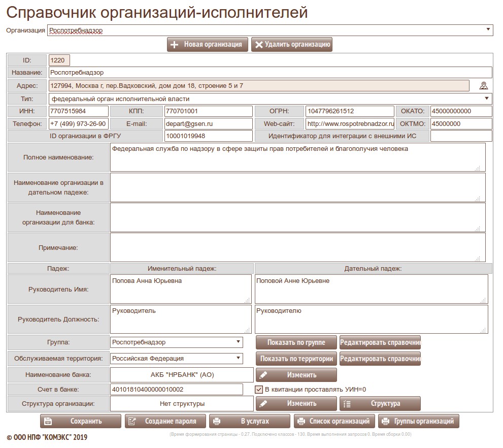Expand the Обслуживаемая территория dropdown
The height and width of the screenshot is (448, 503).
click(176, 359)
